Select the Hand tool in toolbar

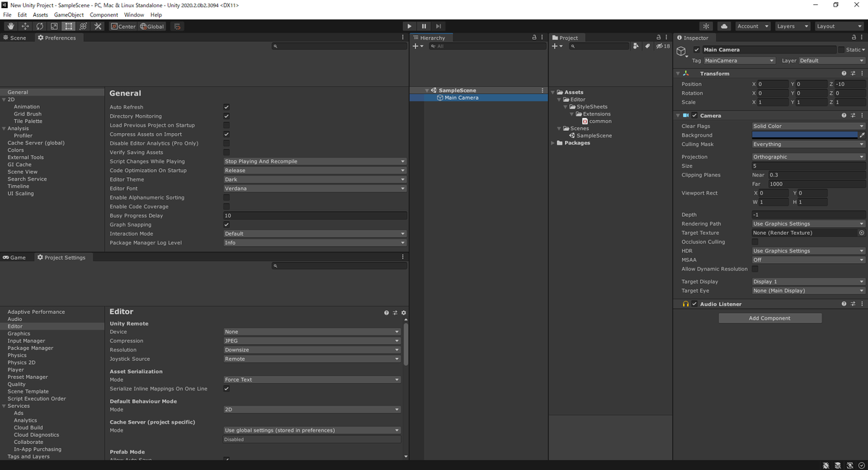click(x=10, y=26)
